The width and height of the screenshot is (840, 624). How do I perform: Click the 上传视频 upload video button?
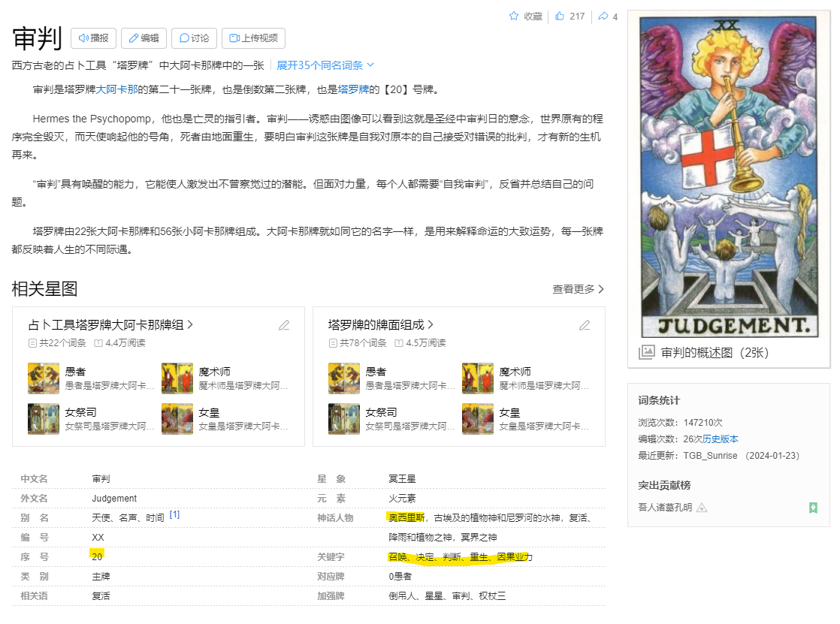point(253,38)
